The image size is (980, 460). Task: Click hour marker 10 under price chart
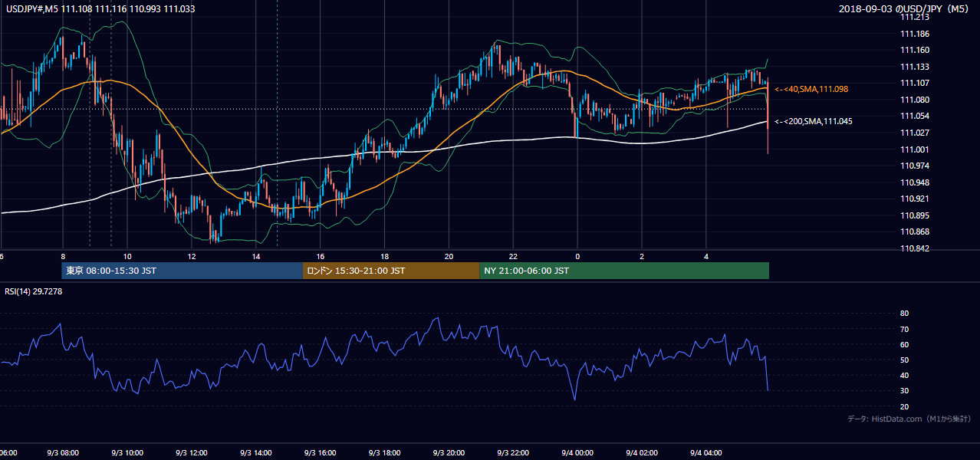tap(127, 256)
